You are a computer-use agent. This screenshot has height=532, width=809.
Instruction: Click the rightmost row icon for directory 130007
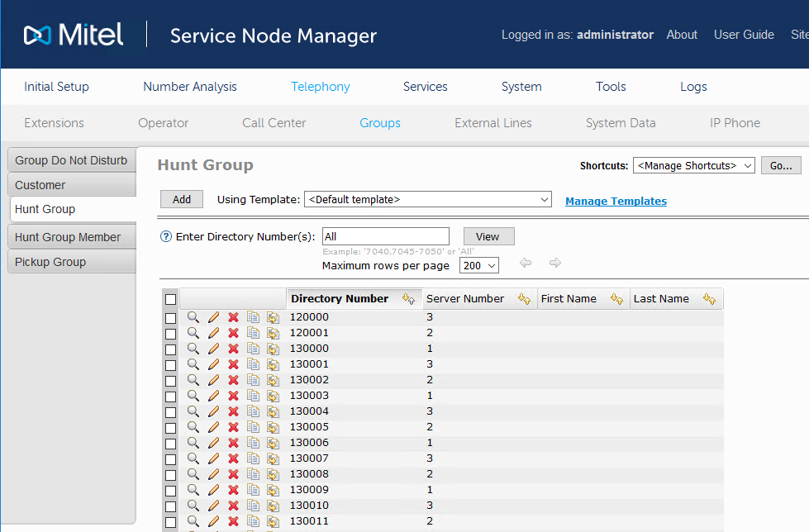[273, 458]
